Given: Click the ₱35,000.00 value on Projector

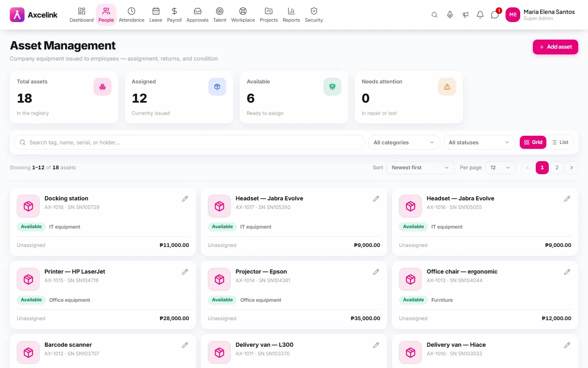Looking at the screenshot, I should coord(365,319).
